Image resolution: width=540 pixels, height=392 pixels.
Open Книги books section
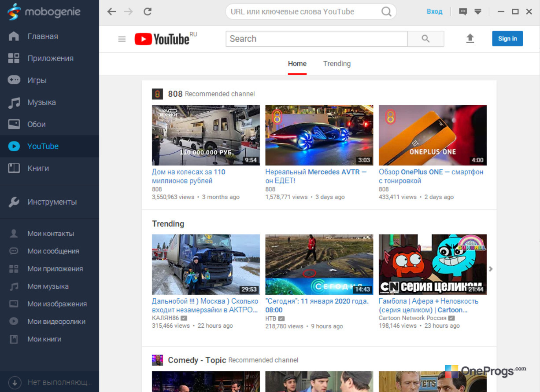[49, 169]
